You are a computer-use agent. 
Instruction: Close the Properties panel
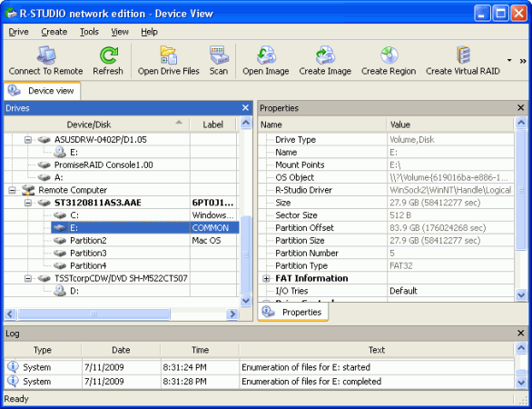pyautogui.click(x=521, y=108)
